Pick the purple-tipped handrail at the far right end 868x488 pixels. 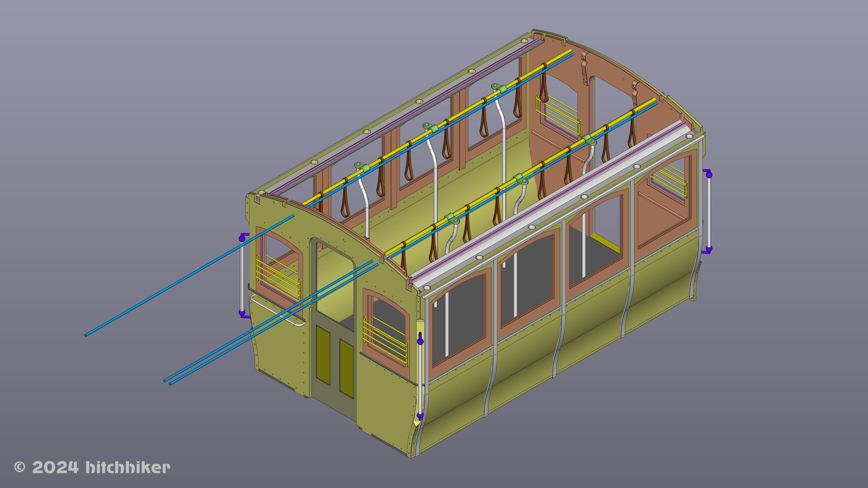[x=708, y=211]
